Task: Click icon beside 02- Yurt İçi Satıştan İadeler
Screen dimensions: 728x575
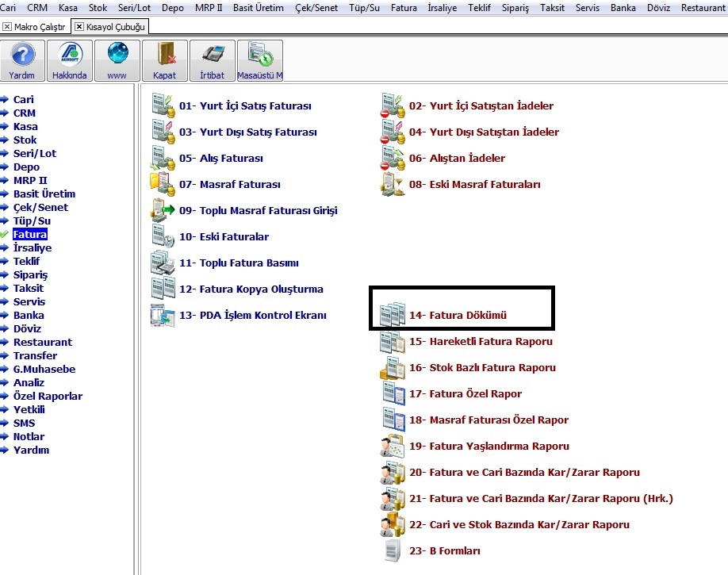Action: tap(393, 105)
